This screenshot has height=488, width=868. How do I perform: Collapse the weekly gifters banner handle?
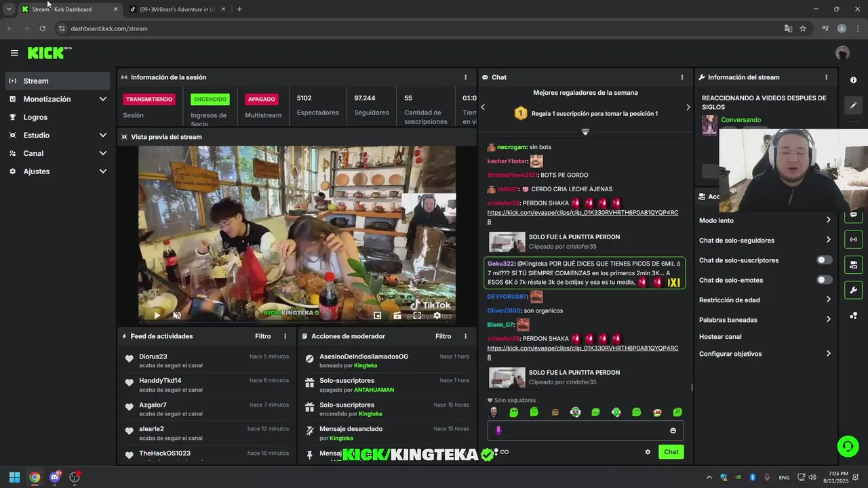[x=585, y=131]
